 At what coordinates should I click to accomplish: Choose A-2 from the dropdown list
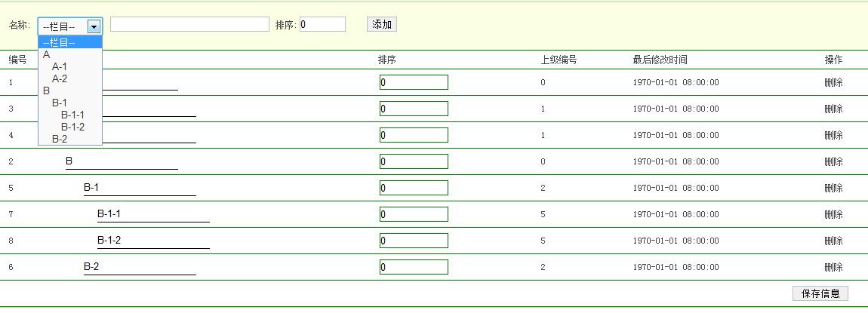(x=60, y=78)
